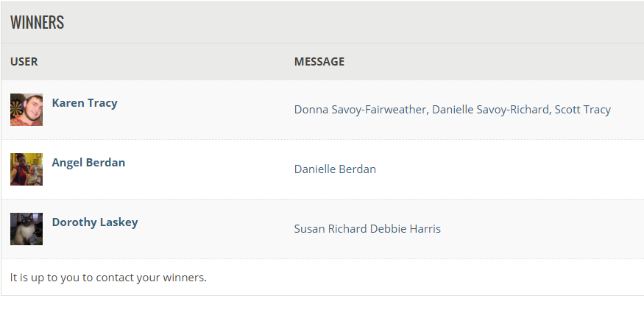This screenshot has width=644, height=310.
Task: Select the Danielle Berdan message text
Action: pyautogui.click(x=335, y=169)
